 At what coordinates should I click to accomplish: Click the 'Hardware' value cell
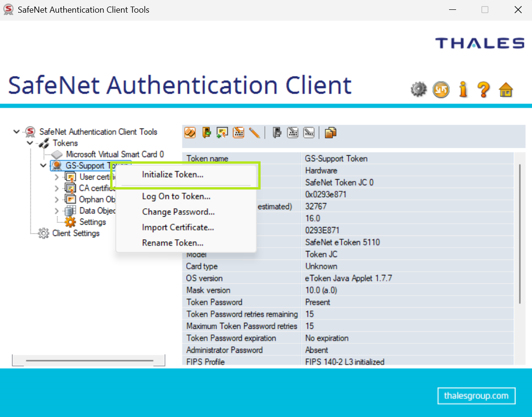pyautogui.click(x=407, y=170)
